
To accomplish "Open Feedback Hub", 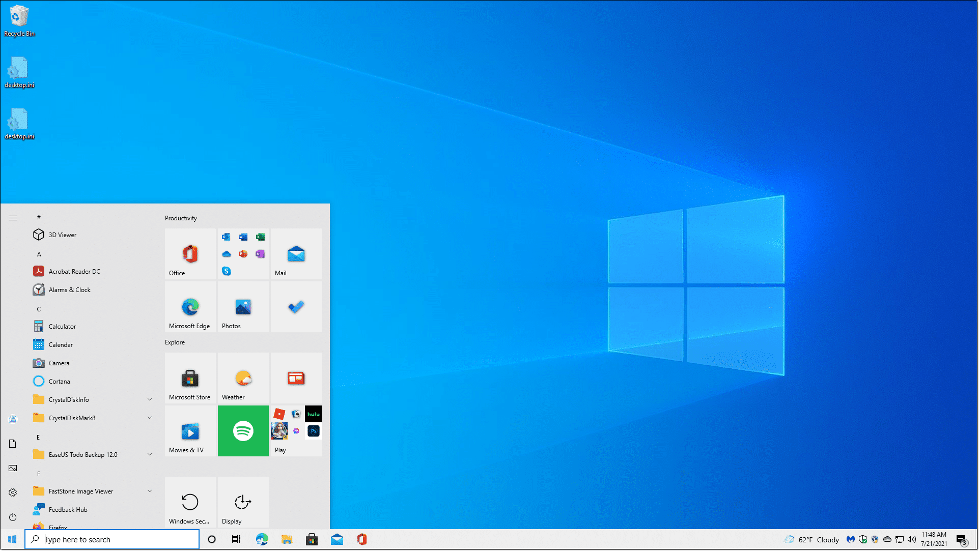I will pos(93,510).
